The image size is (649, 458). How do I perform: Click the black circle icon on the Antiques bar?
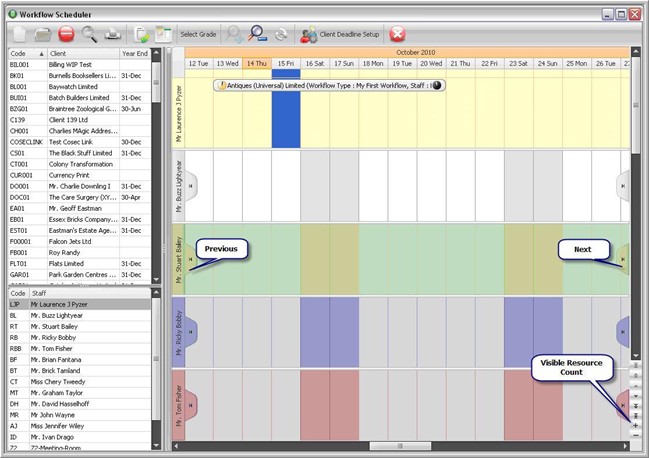click(437, 86)
